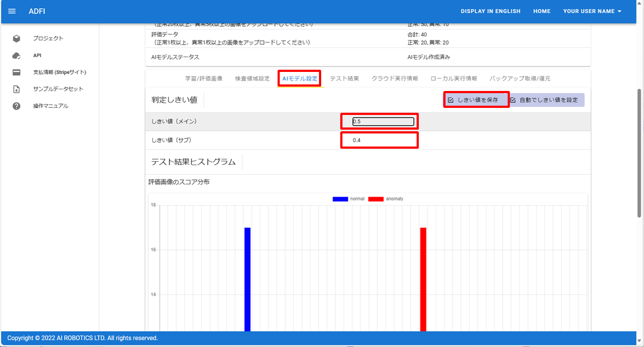The image size is (644, 347).
Task: Switch to the テスト結果 tab
Action: click(x=344, y=78)
